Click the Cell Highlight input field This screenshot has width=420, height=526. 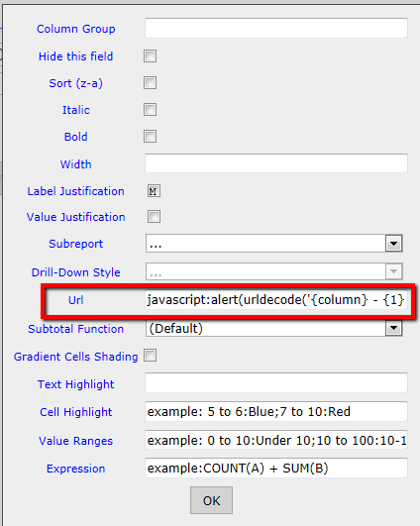tap(276, 412)
